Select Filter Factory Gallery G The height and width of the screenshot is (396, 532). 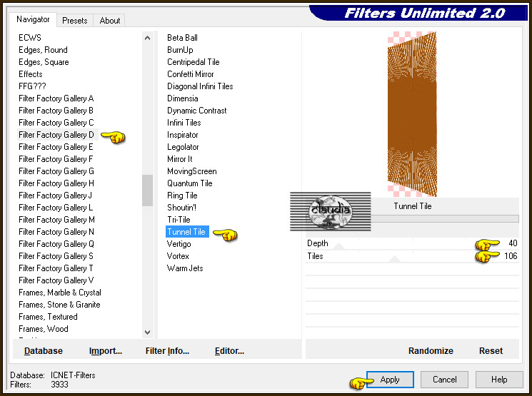pyautogui.click(x=56, y=171)
